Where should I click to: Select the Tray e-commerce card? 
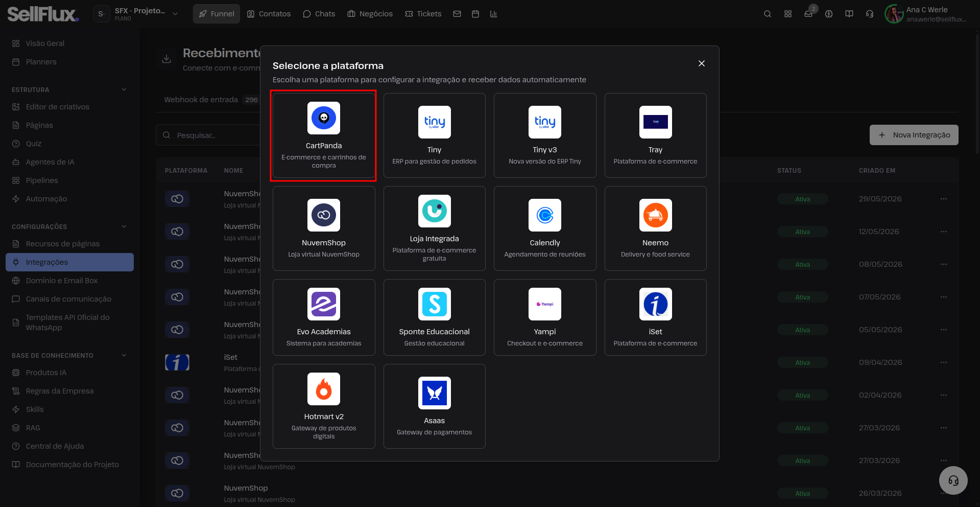click(655, 135)
